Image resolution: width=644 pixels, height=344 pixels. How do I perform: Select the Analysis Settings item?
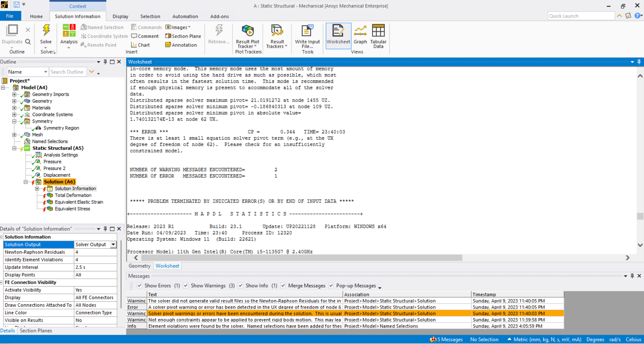pyautogui.click(x=61, y=155)
